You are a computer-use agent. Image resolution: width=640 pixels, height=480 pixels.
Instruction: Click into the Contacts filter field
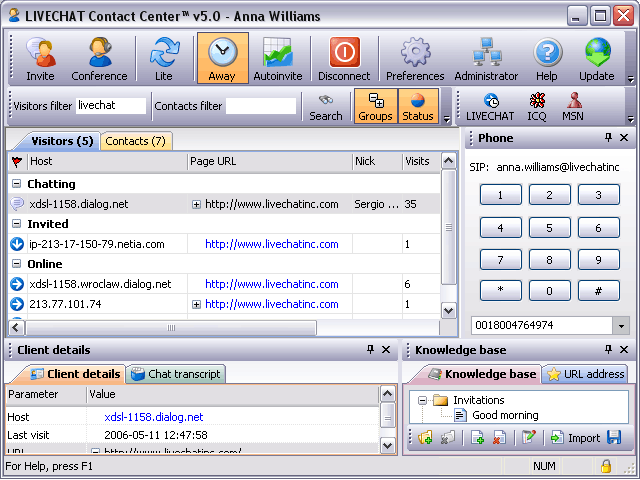(261, 106)
